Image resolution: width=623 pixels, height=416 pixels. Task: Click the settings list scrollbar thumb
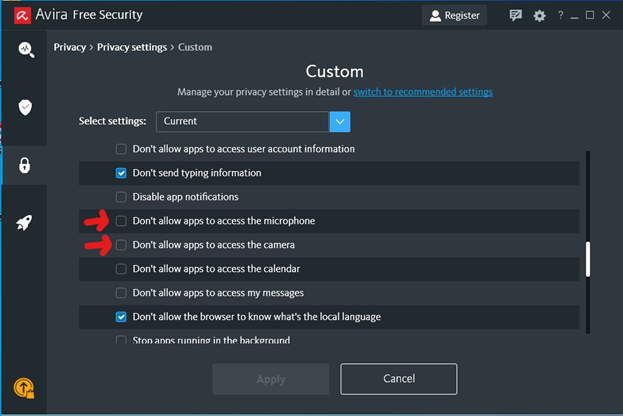tap(588, 258)
